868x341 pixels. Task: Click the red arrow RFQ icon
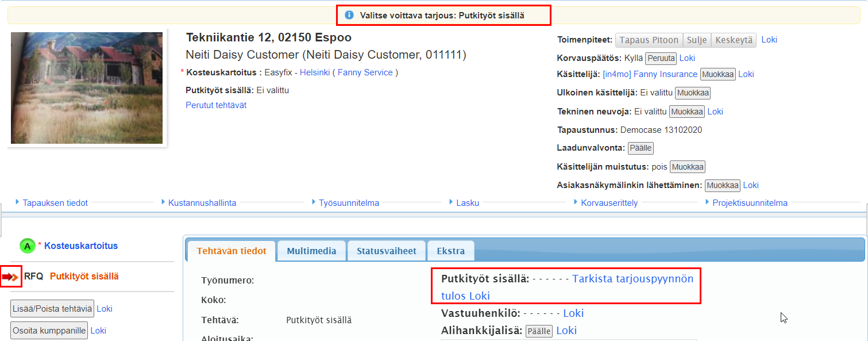tap(10, 277)
